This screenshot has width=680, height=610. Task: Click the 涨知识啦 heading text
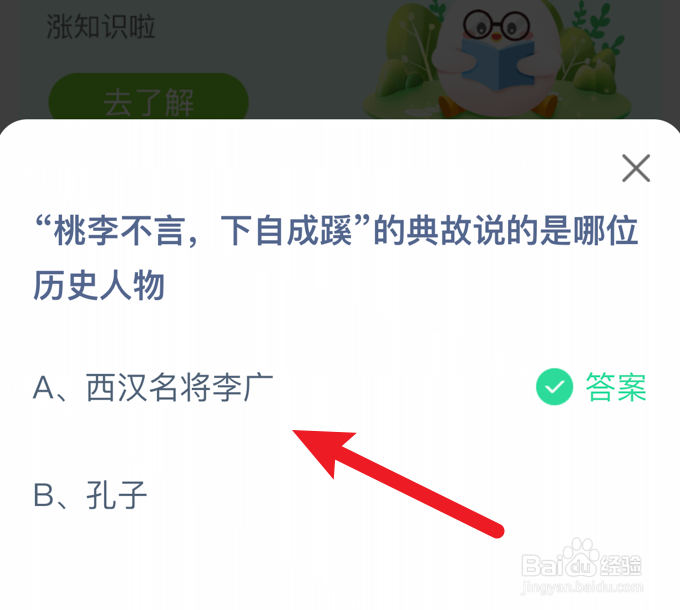pos(101,26)
